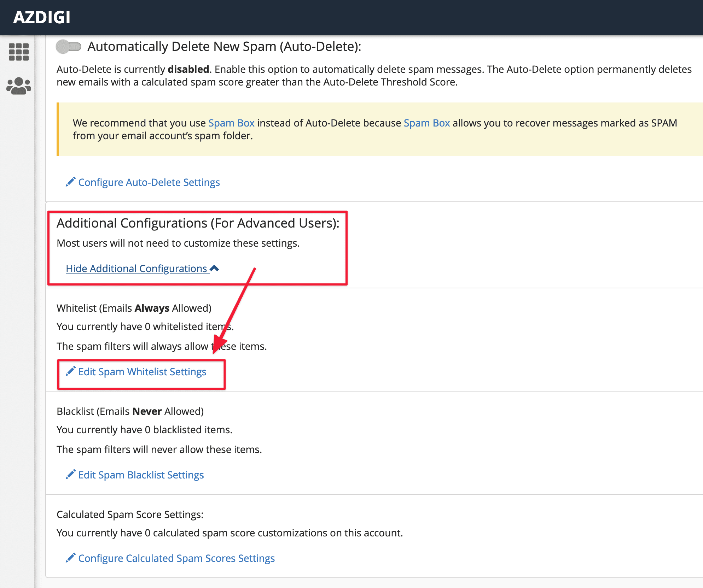Follow the first Spam Box link in notice
This screenshot has height=588, width=703.
(x=231, y=123)
